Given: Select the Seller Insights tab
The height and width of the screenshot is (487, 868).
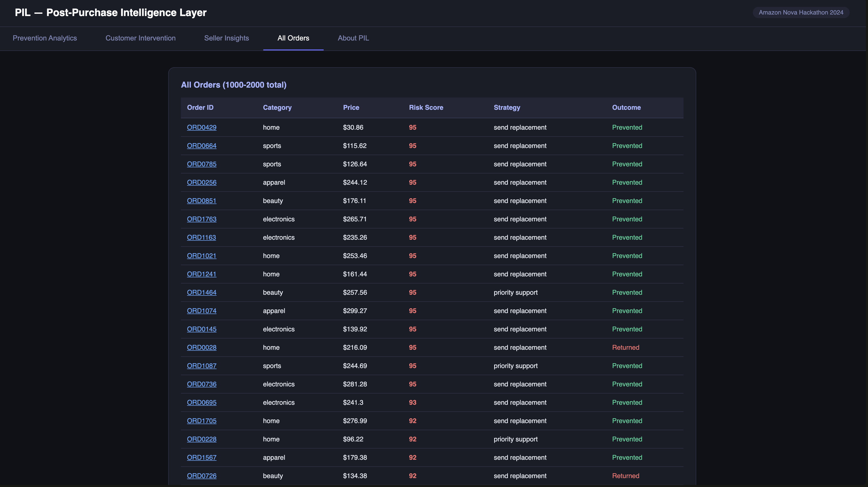Looking at the screenshot, I should [x=227, y=38].
